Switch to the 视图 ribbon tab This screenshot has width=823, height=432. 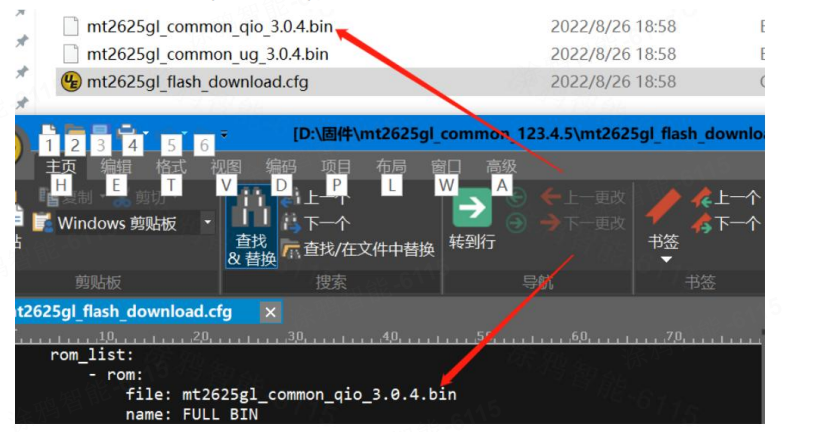[226, 167]
